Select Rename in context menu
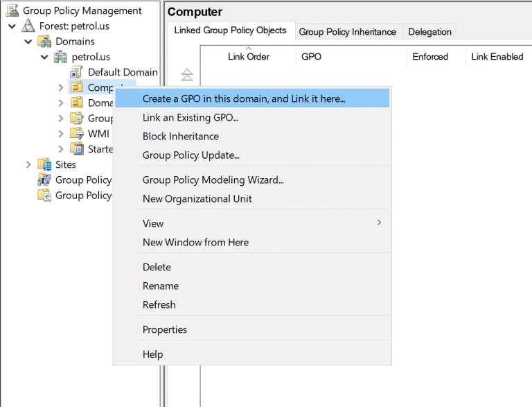Image resolution: width=532 pixels, height=407 pixels. click(252, 286)
